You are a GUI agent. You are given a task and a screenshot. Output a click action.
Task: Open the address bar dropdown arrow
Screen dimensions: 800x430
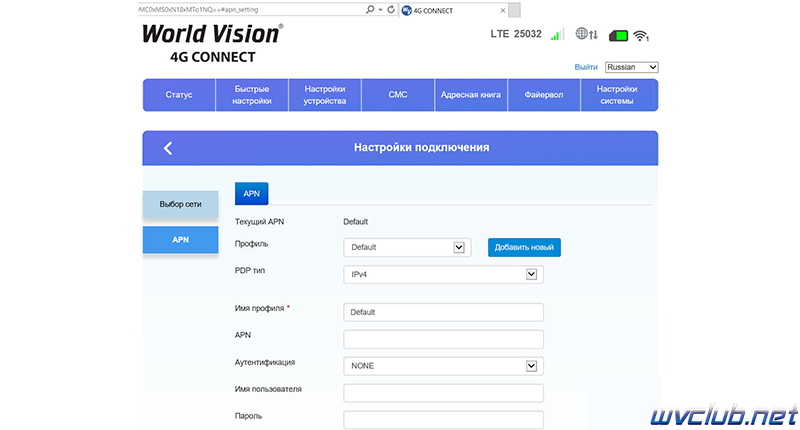[x=381, y=9]
